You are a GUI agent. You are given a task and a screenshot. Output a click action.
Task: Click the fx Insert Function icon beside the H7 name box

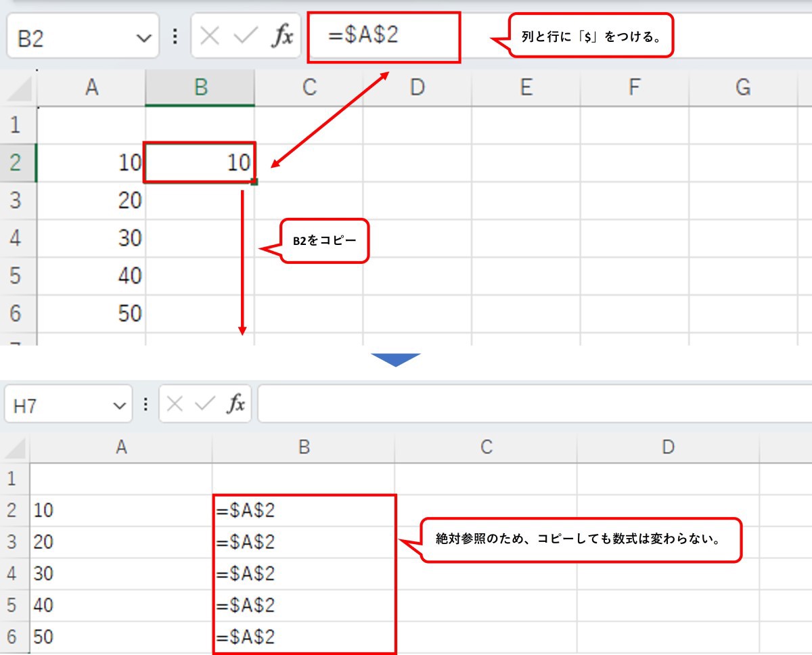235,405
